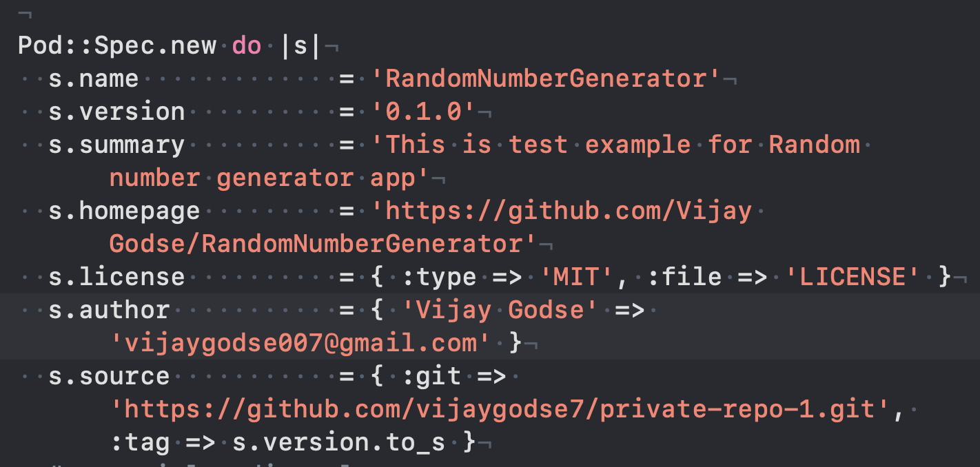Click the s.author property name

pyautogui.click(x=109, y=310)
